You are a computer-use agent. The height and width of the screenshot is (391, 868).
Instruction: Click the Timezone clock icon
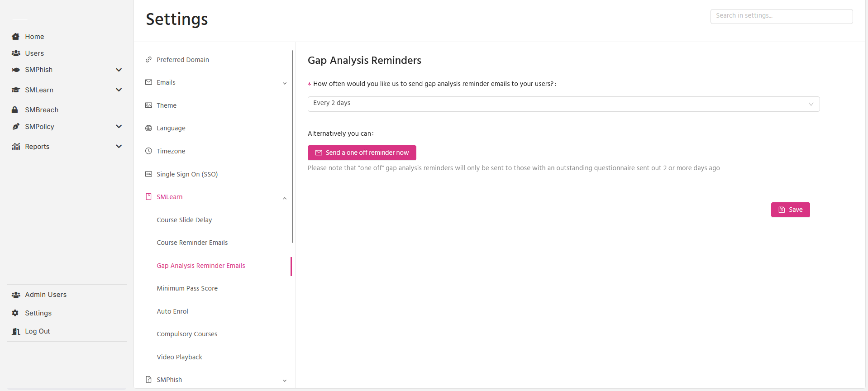point(148,151)
